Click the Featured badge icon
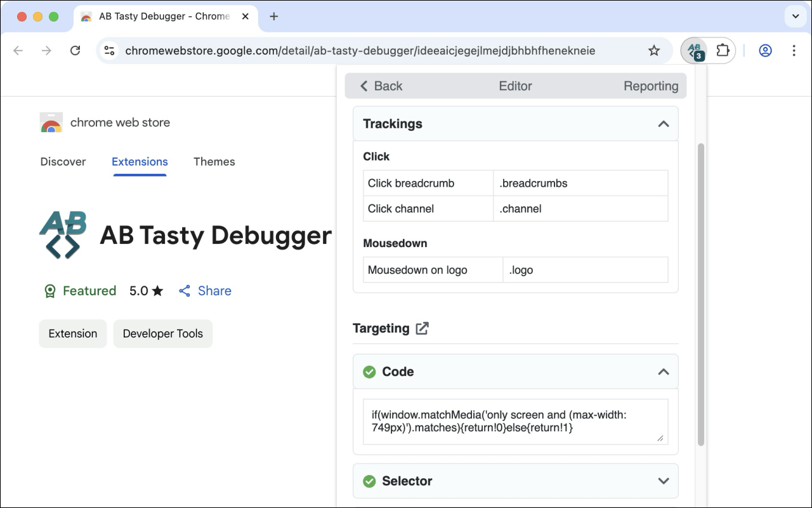Screen dimensions: 812x508 [x=49, y=291]
